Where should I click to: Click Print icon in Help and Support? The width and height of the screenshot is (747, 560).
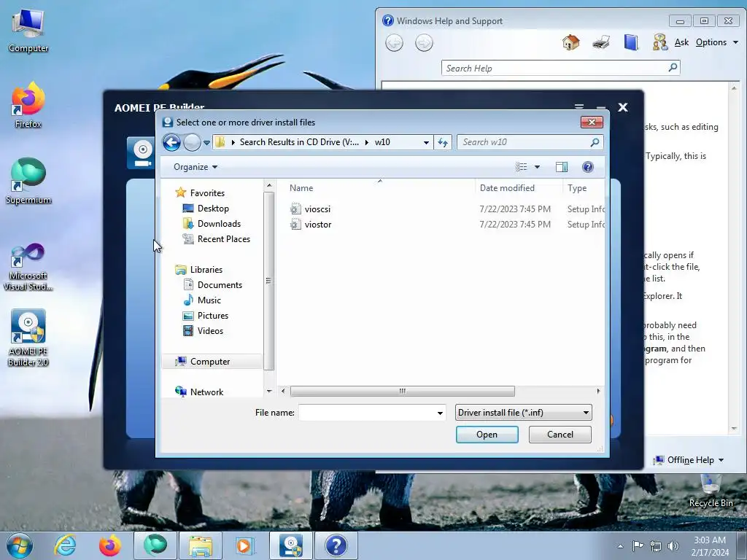[601, 42]
